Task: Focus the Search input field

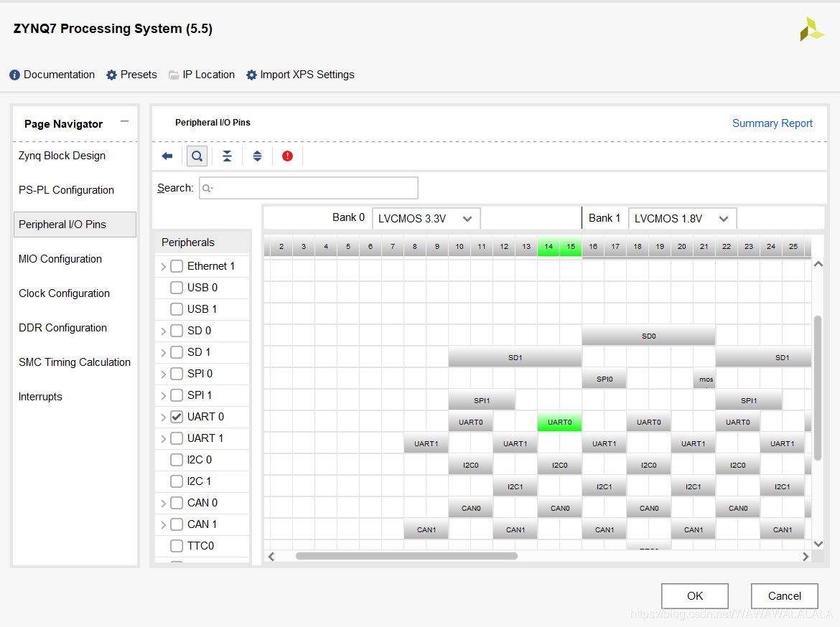Action: point(309,188)
